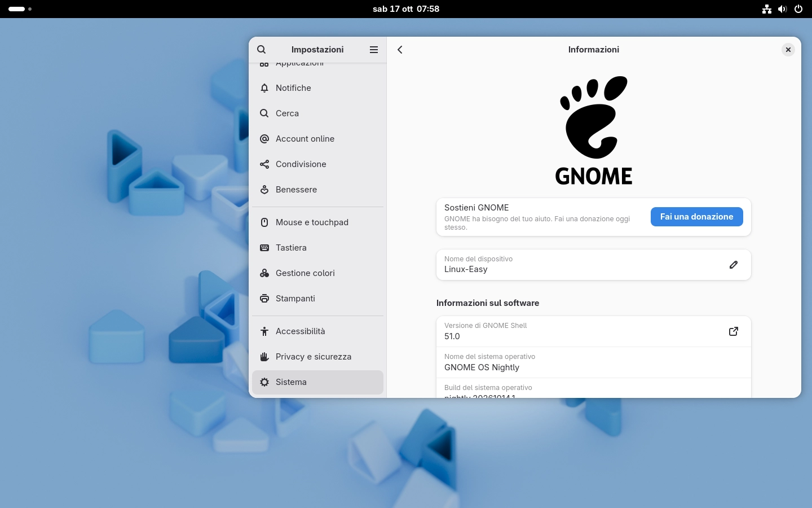The width and height of the screenshot is (812, 508).
Task: Click the Informazioni sul software heading
Action: [488, 303]
